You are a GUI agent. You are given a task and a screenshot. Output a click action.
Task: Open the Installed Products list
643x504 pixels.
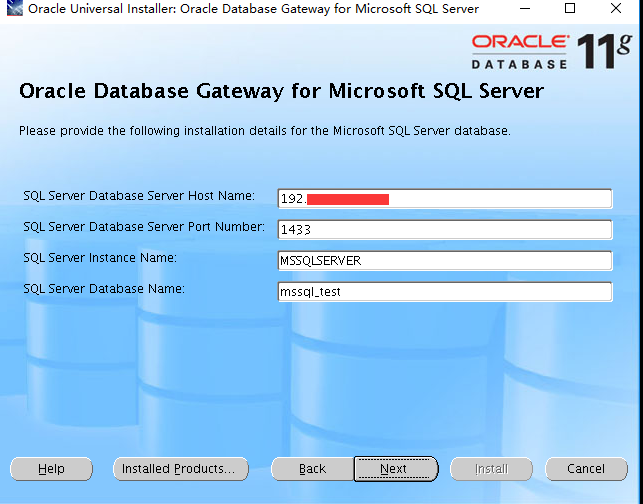tap(178, 468)
